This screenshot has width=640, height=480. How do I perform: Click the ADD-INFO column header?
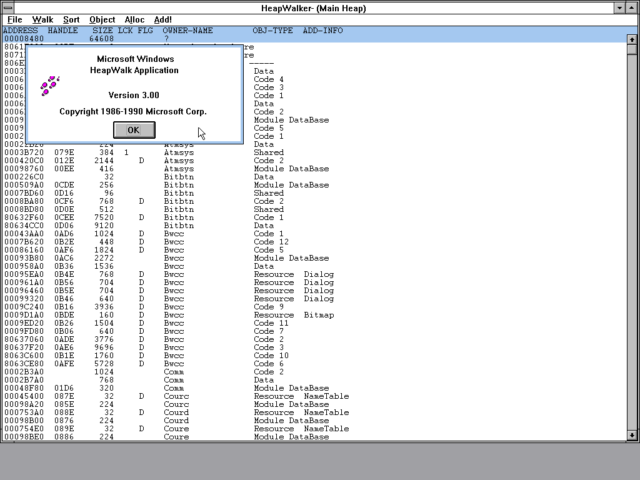tap(323, 31)
